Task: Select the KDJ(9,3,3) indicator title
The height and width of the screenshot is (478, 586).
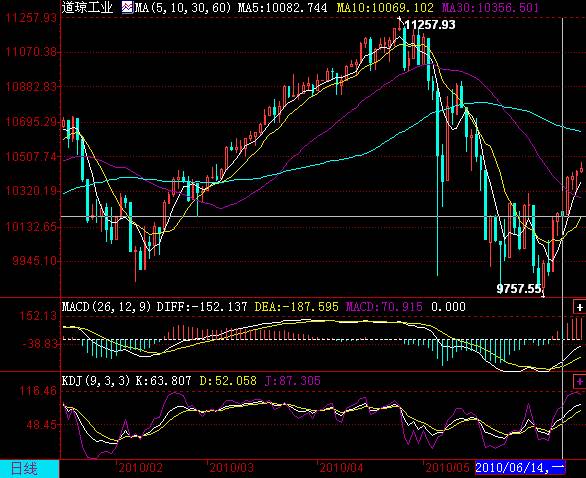Action: (96, 381)
